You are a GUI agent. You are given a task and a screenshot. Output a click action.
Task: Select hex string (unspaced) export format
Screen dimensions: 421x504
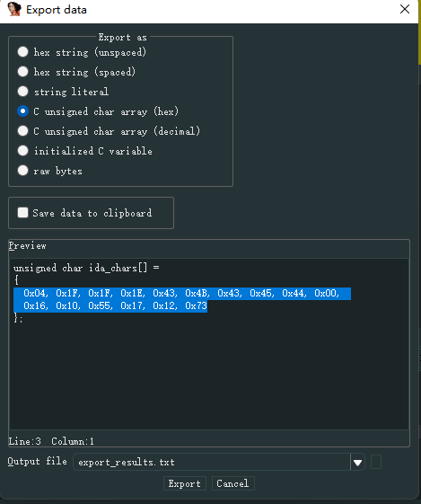point(22,52)
